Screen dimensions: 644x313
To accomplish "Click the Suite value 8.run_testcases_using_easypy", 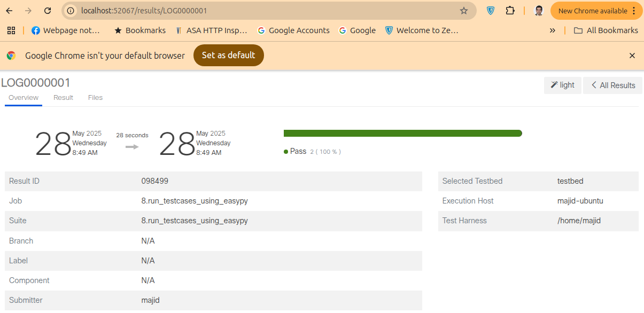I will click(x=195, y=221).
